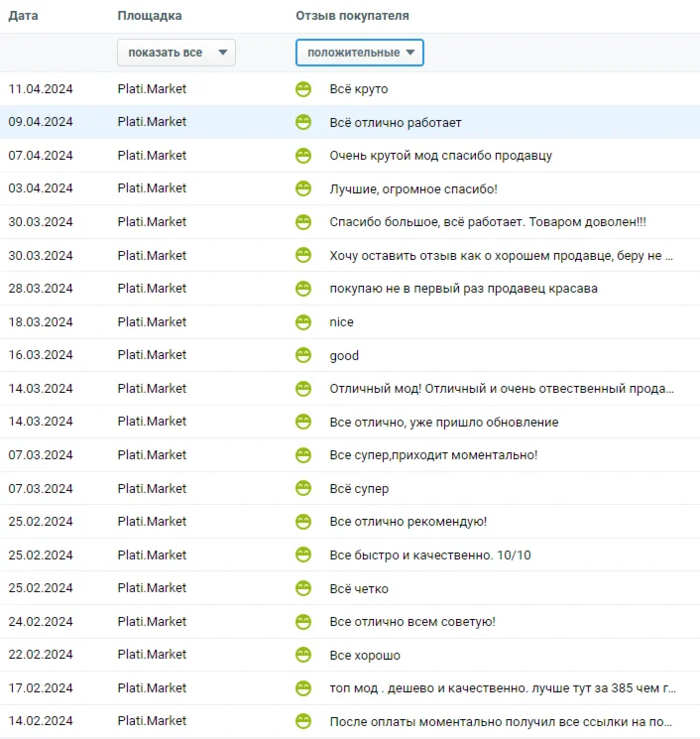
Task: Select the review 'Все супер,приходит моментально!'
Action: [x=433, y=455]
